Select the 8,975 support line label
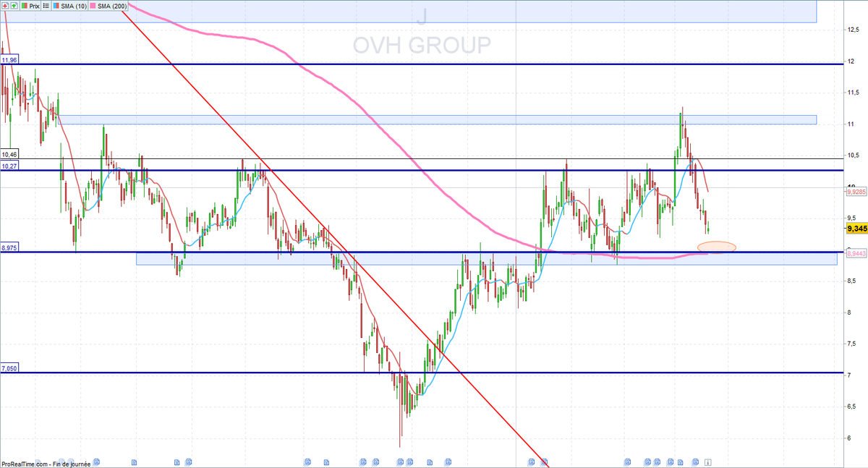Screen dimensions: 868x468 tap(9, 247)
